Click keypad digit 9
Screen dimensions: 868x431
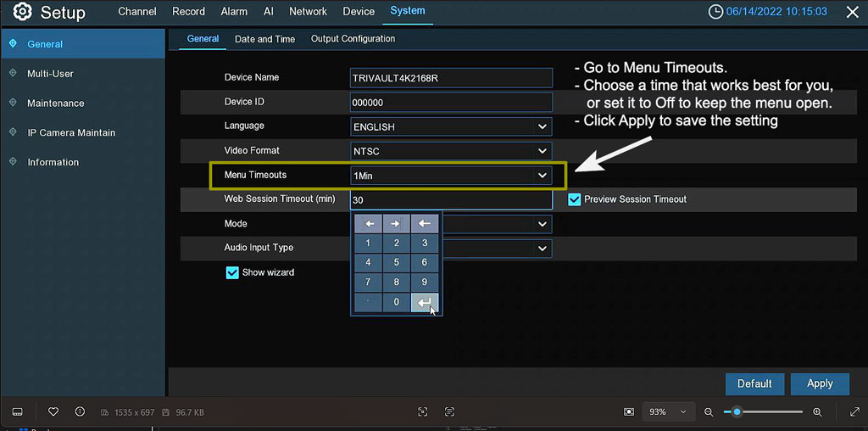point(425,283)
